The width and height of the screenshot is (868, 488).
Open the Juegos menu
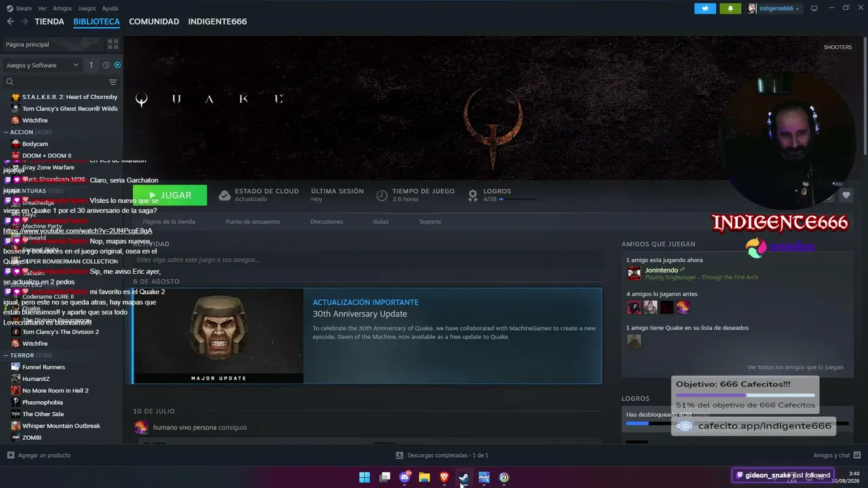87,9
